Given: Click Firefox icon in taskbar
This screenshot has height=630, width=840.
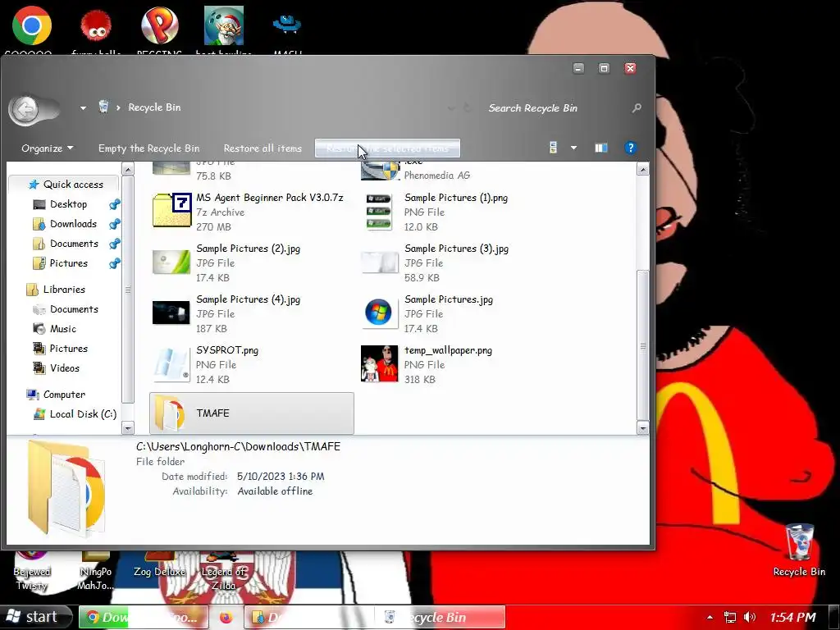Looking at the screenshot, I should coord(226,618).
